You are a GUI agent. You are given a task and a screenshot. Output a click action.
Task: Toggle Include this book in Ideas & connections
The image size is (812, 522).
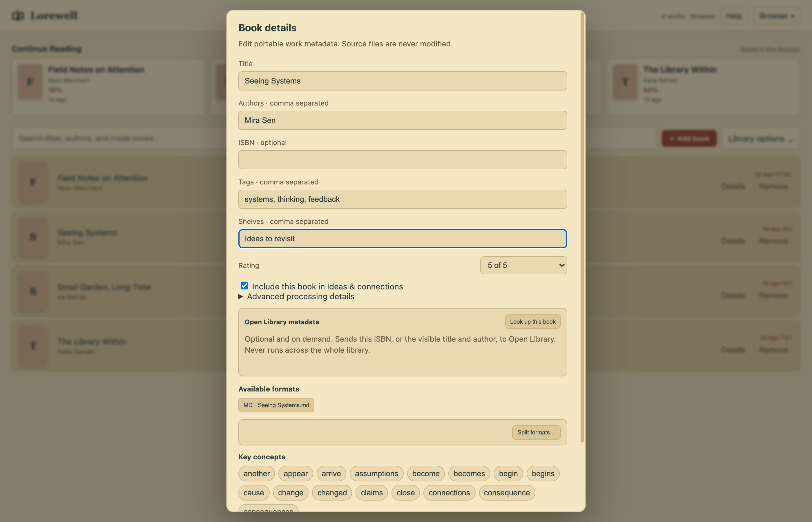coord(244,286)
